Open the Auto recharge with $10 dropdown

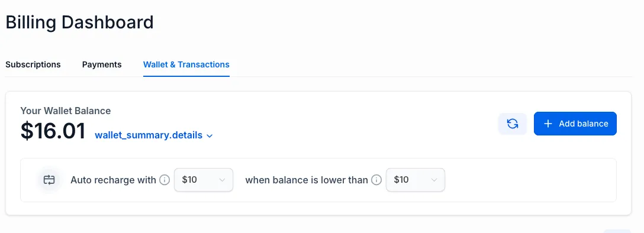[204, 180]
